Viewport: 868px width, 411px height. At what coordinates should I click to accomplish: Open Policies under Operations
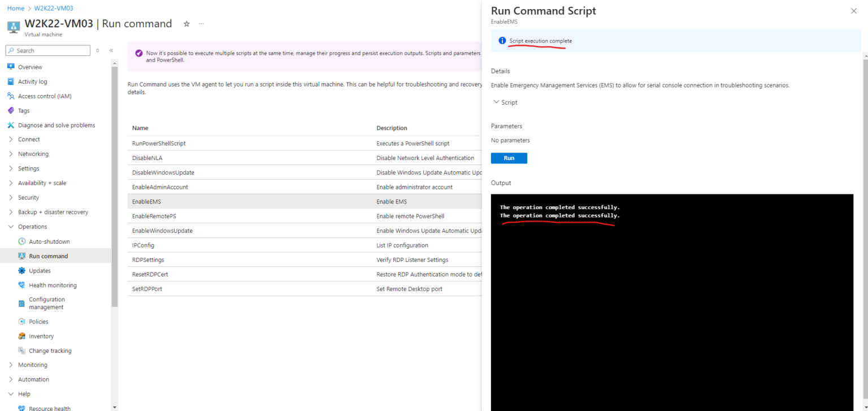39,321
